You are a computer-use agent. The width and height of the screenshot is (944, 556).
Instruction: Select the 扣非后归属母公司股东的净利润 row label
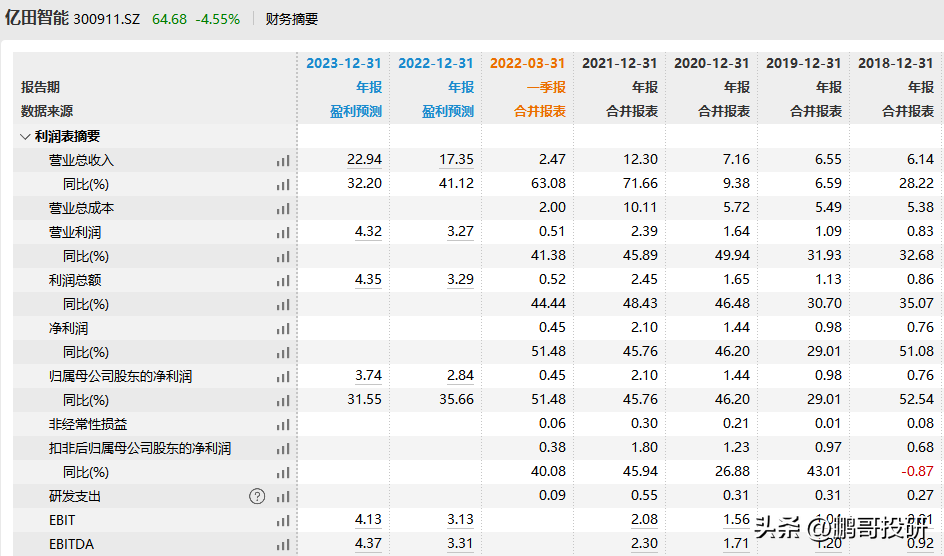click(x=140, y=449)
